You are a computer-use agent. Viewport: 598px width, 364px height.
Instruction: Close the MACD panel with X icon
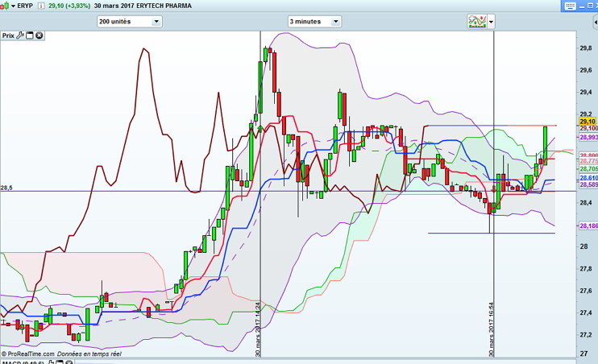coord(69,362)
